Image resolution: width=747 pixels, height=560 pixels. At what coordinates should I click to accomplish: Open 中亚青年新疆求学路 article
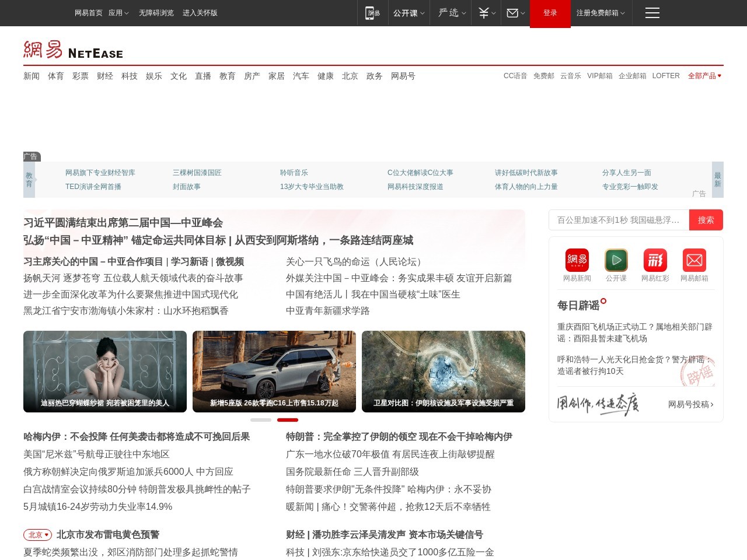(328, 311)
